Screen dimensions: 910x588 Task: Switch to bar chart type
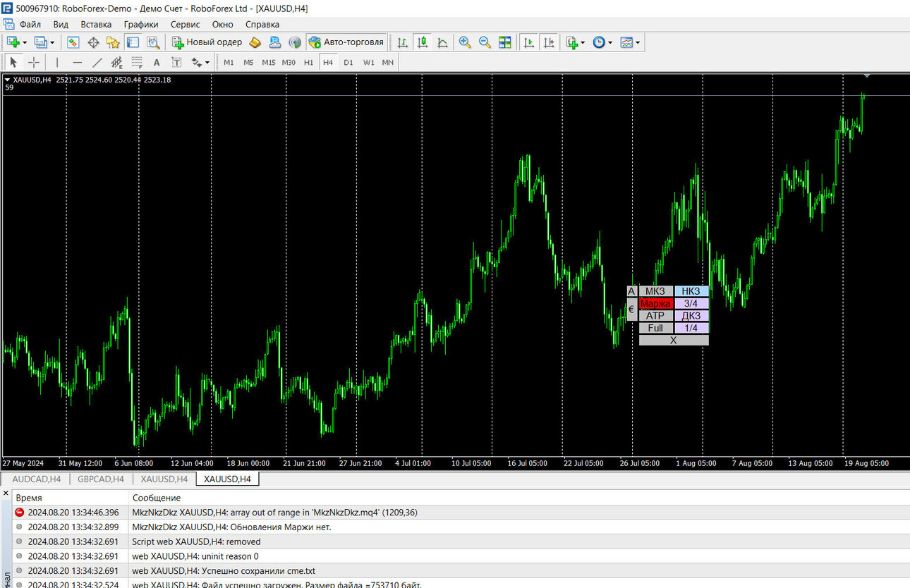click(403, 42)
